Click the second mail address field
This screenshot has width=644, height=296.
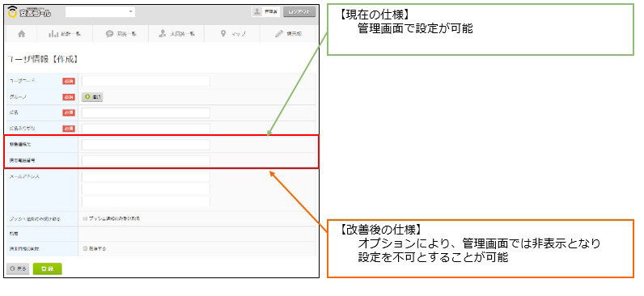pos(146,189)
